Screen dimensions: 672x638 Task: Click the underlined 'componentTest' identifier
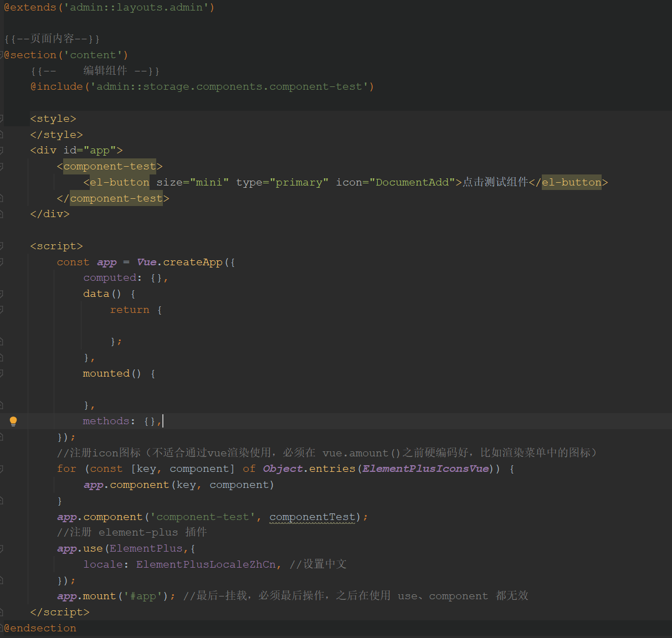click(312, 517)
